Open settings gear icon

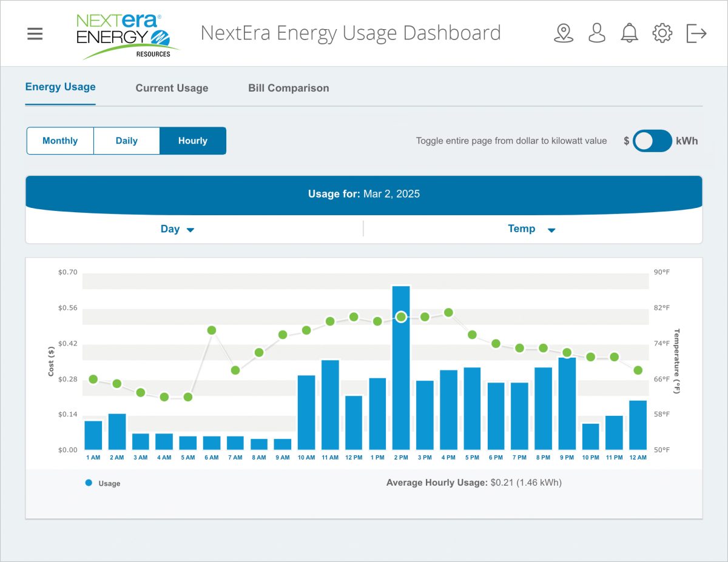662,33
